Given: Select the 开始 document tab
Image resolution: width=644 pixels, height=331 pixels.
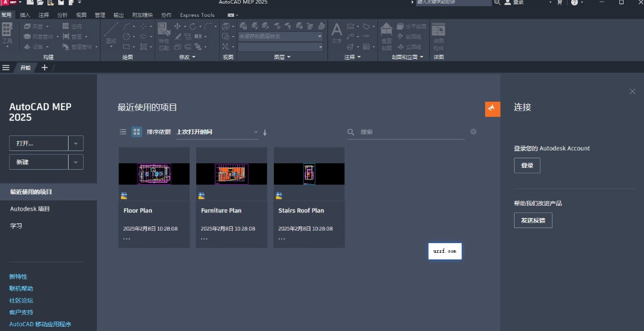Looking at the screenshot, I should pyautogui.click(x=25, y=67).
